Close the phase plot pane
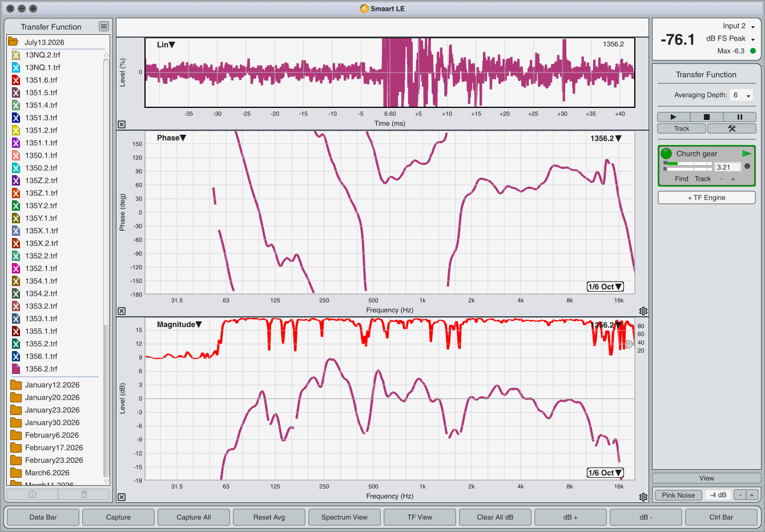This screenshot has height=532, width=765. click(122, 311)
